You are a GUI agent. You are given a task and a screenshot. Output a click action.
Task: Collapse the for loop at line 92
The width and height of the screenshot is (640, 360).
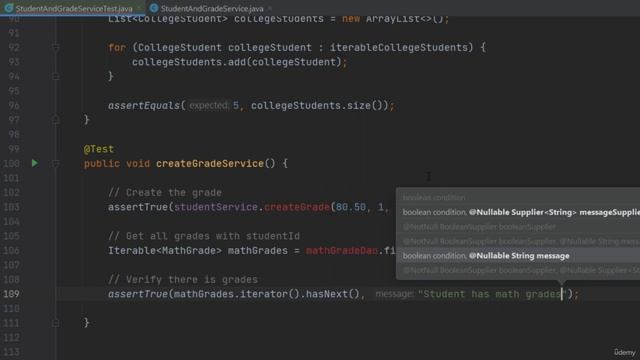coord(56,48)
